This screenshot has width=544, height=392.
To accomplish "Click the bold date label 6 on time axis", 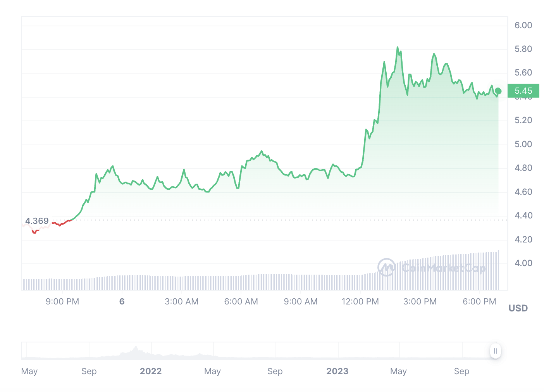I will [x=122, y=302].
